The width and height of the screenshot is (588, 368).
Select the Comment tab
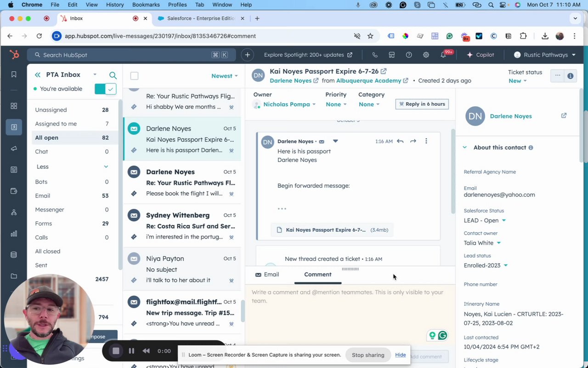tap(317, 275)
